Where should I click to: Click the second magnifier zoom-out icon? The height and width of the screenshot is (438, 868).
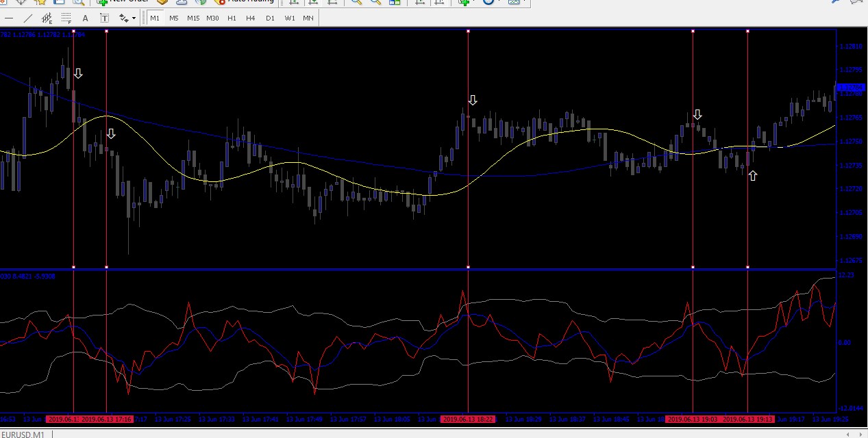[x=376, y=2]
